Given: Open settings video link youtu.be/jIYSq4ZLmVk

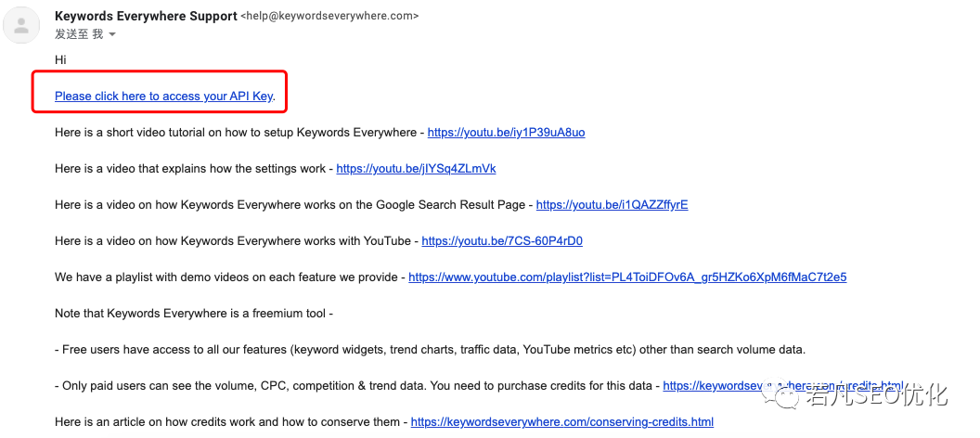Looking at the screenshot, I should (x=416, y=169).
